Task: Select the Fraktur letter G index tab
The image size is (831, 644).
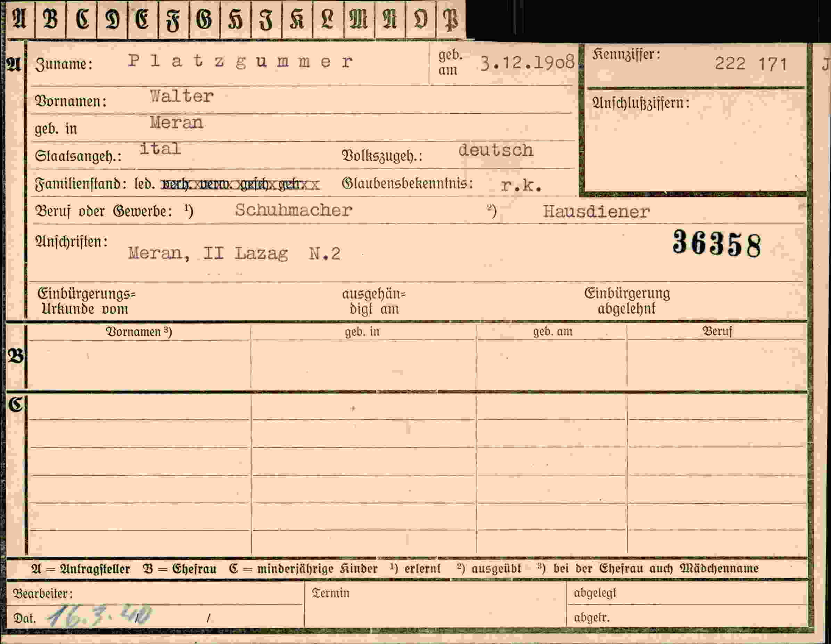Action: point(204,19)
